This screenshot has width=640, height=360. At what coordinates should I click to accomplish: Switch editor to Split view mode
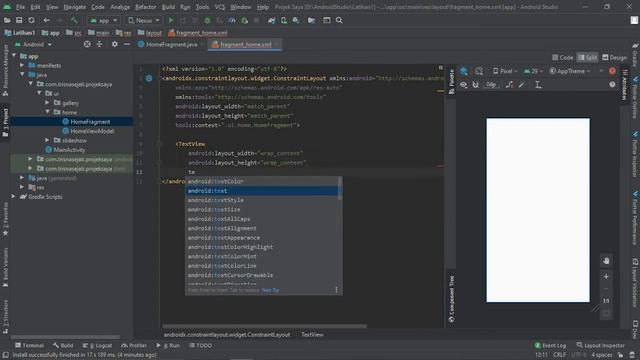pos(588,58)
